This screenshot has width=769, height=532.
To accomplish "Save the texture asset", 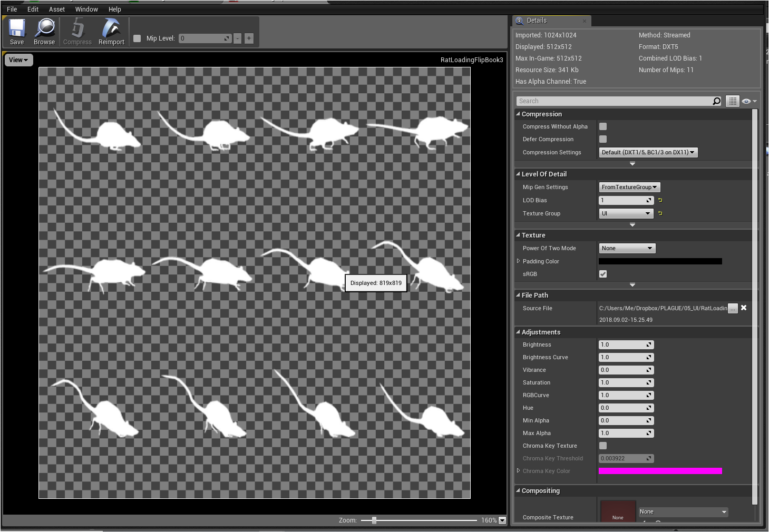I will point(17,32).
